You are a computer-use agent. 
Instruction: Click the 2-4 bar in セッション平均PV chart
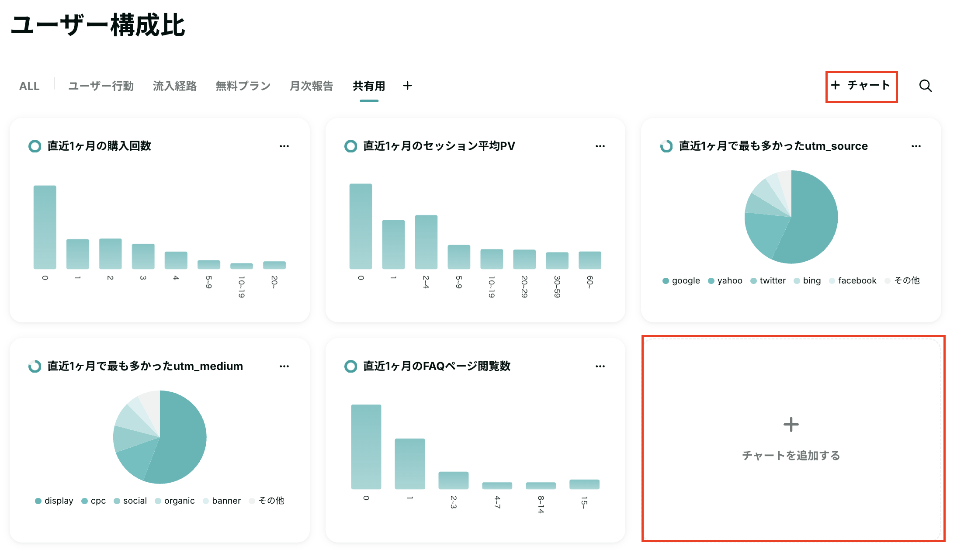pyautogui.click(x=426, y=242)
